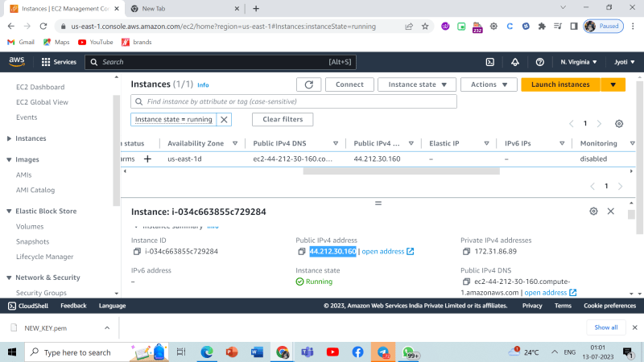Refresh the instances list
Image resolution: width=644 pixels, height=362 pixels.
click(309, 84)
